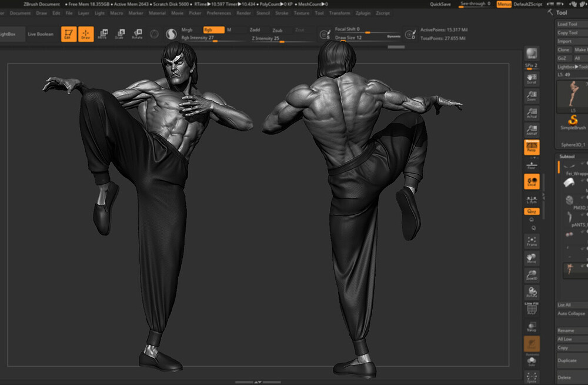The width and height of the screenshot is (588, 385).
Task: Open the Draw menu
Action: click(x=42, y=13)
